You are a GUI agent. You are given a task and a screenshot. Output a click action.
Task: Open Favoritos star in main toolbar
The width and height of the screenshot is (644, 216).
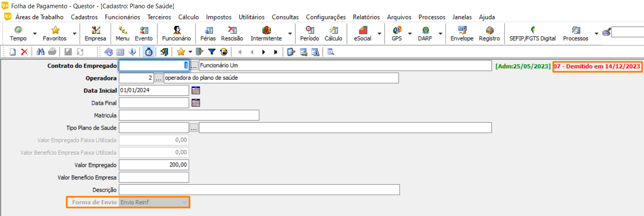[55, 34]
